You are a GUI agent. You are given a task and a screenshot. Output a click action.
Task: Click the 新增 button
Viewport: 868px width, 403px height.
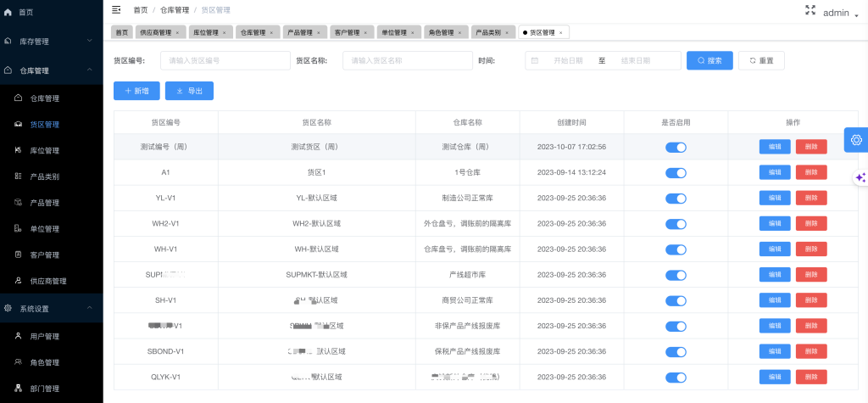pyautogui.click(x=136, y=90)
